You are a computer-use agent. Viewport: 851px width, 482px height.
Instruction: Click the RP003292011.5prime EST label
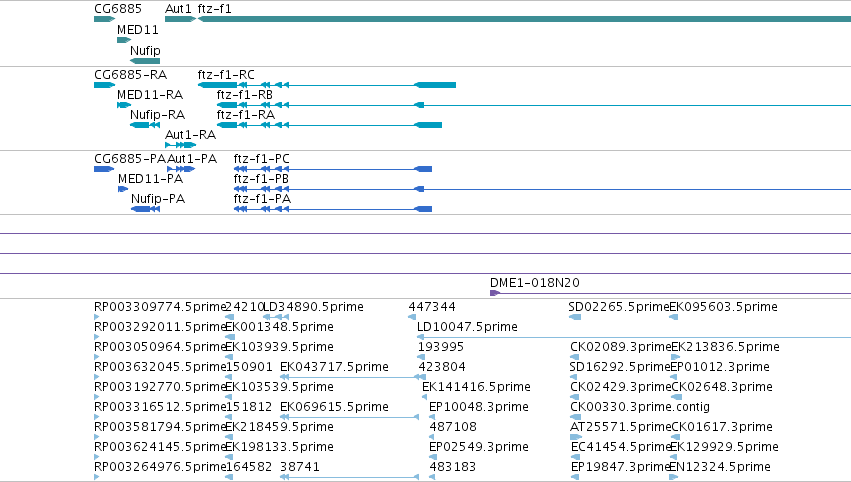click(x=160, y=327)
